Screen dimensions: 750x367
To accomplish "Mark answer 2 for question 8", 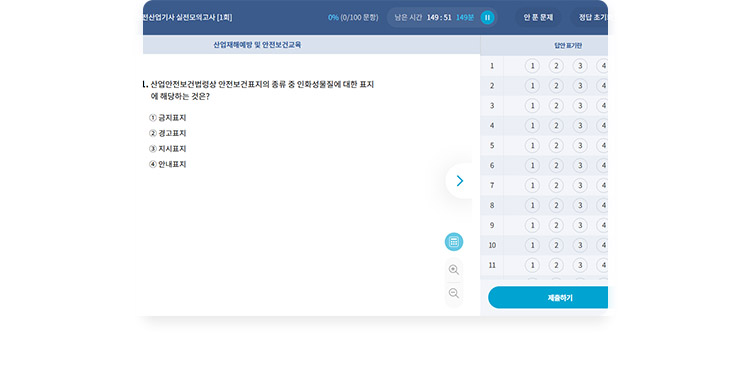I will pos(556,205).
